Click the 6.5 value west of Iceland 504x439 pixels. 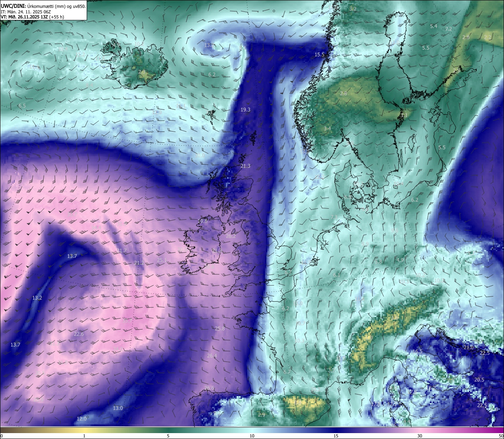pos(22,106)
